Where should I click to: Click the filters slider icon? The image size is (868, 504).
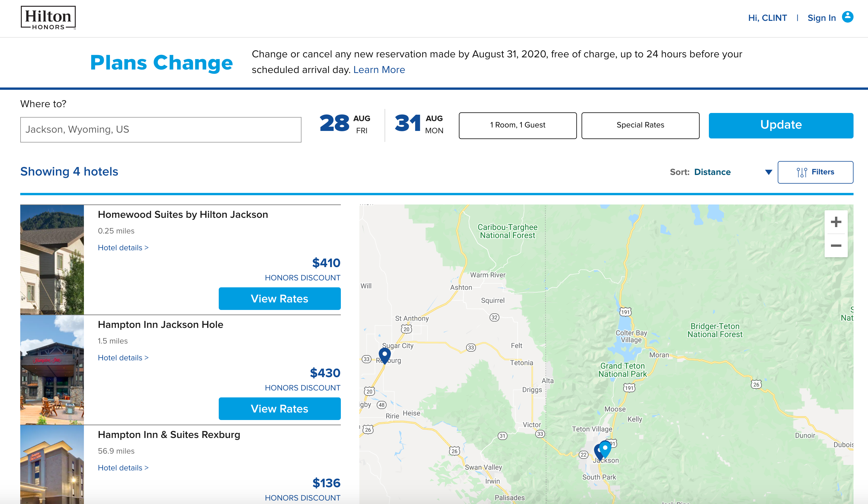click(x=801, y=172)
